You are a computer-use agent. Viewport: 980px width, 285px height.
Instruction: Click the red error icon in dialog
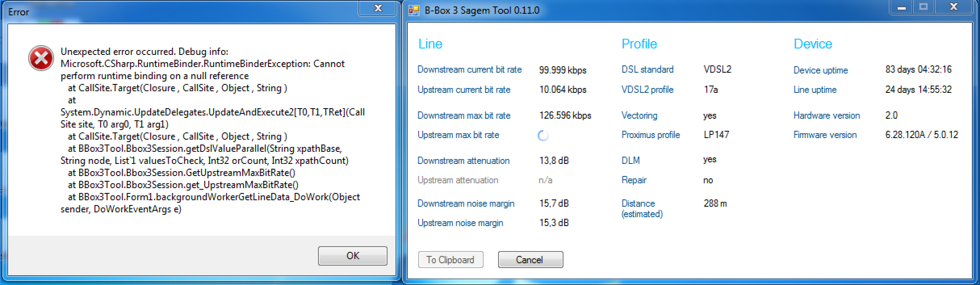[41, 59]
